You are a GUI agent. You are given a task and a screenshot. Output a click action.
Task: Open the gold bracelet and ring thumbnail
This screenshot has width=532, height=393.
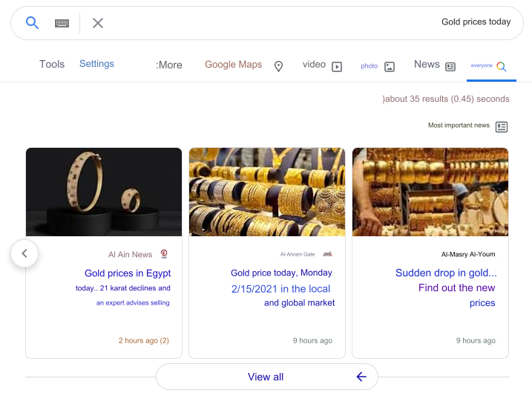[104, 192]
